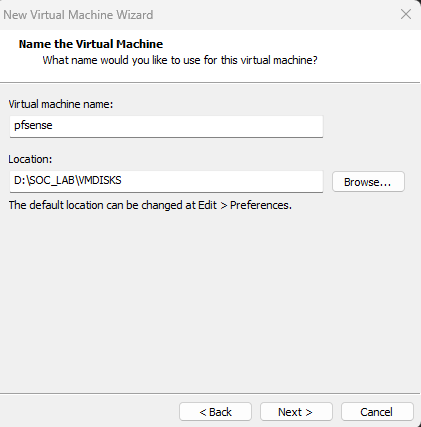Image resolution: width=421 pixels, height=427 pixels.
Task: Click the word Preferences in the hint
Action: [261, 205]
